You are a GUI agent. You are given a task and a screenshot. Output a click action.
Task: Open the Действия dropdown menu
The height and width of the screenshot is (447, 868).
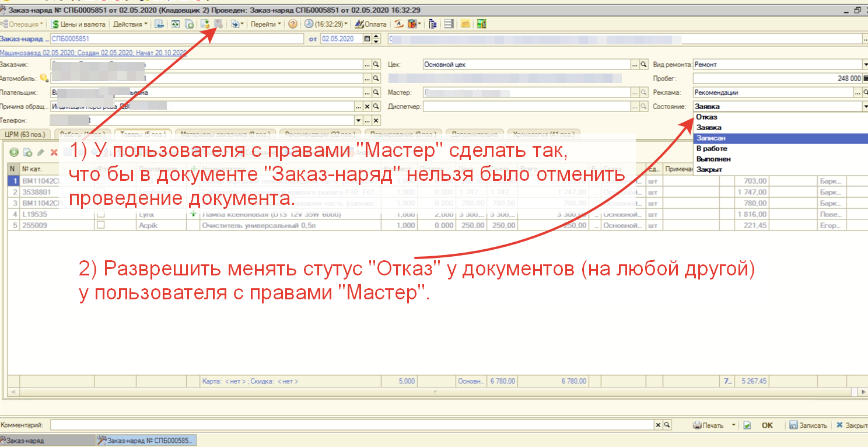point(129,24)
